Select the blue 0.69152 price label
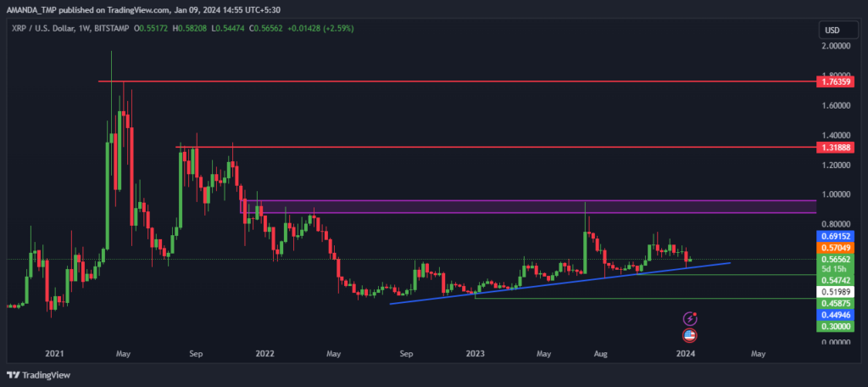Image resolution: width=868 pixels, height=387 pixels. pyautogui.click(x=835, y=236)
